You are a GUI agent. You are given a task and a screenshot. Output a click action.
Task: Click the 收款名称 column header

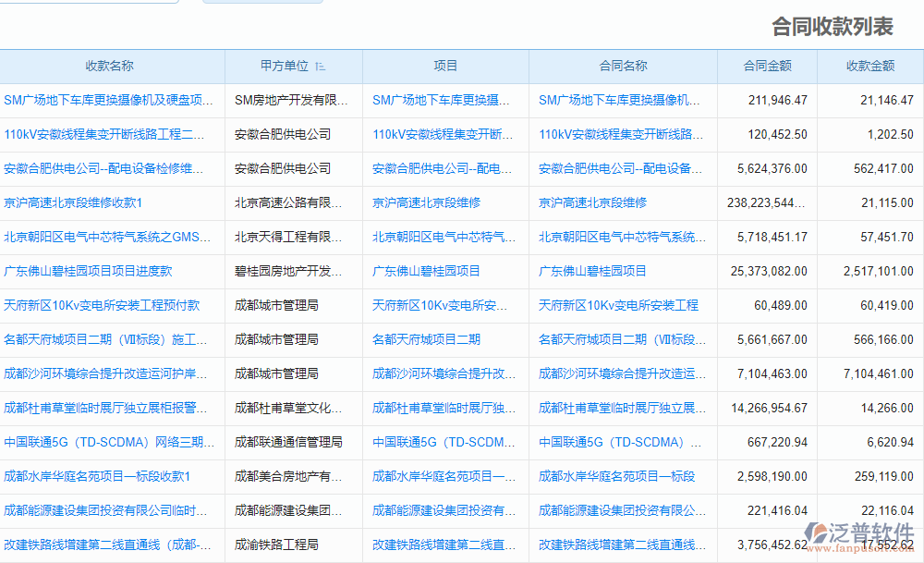tap(109, 66)
